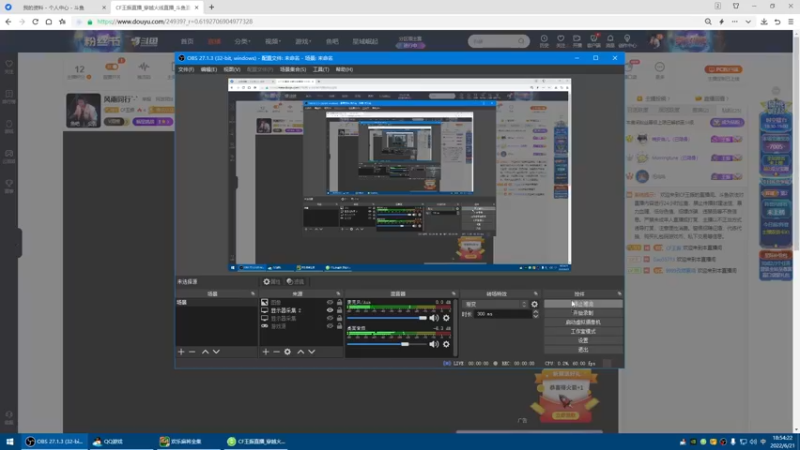The image size is (800, 450).
Task: Open OBS 文件(F) menu
Action: pyautogui.click(x=186, y=69)
